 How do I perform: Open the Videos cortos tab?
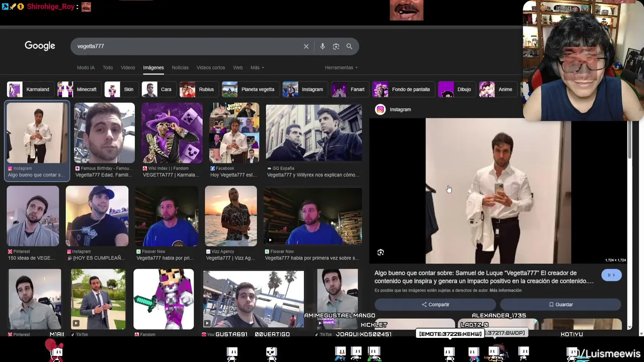coord(211,67)
